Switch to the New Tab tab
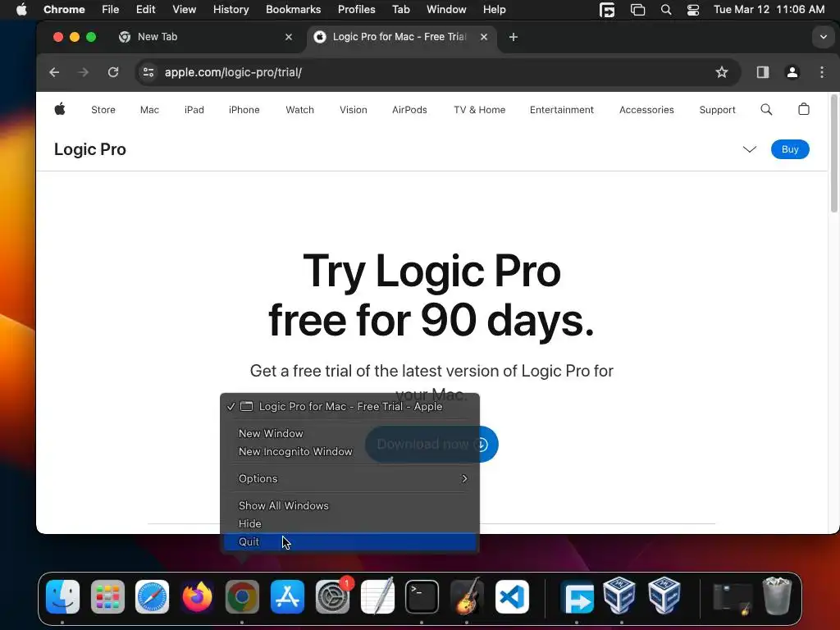The width and height of the screenshot is (840, 630). (206, 37)
